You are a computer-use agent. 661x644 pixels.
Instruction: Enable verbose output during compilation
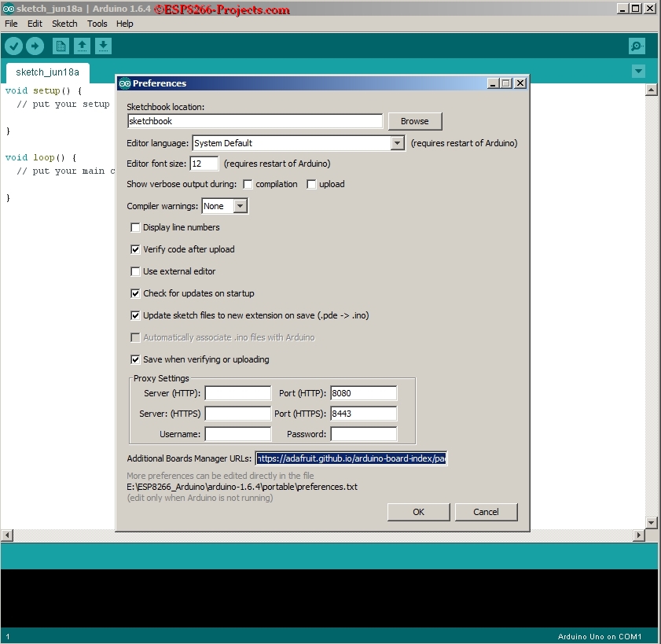tap(248, 184)
